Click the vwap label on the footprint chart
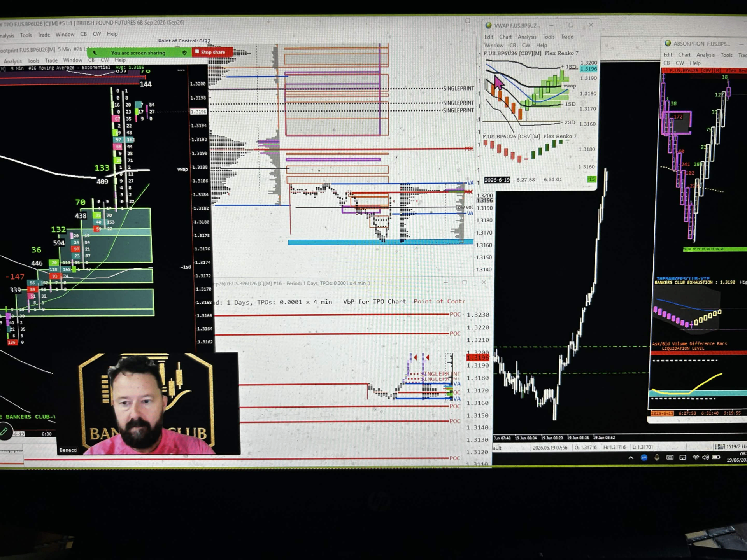Screen dimensions: 747x560 182,169
